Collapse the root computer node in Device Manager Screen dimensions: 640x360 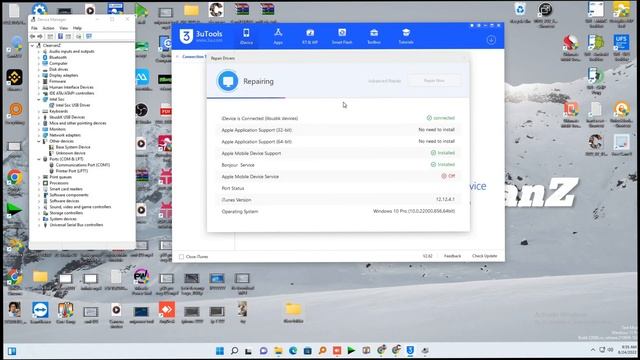pyautogui.click(x=33, y=46)
